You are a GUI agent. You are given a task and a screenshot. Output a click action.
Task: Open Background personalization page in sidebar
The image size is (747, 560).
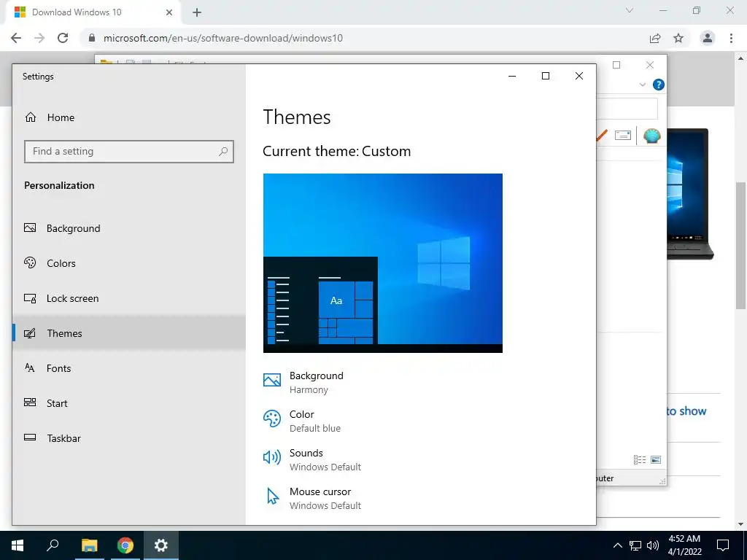coord(128,228)
